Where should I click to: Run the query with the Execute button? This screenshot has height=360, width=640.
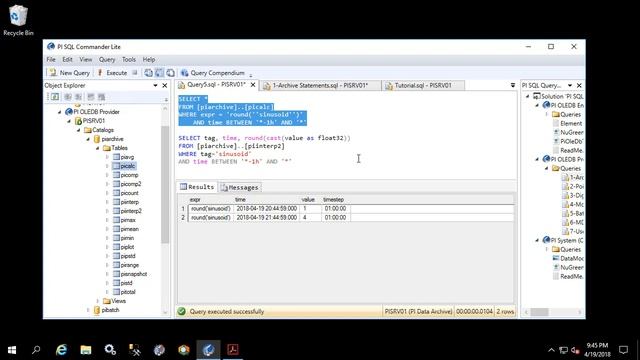(112, 73)
